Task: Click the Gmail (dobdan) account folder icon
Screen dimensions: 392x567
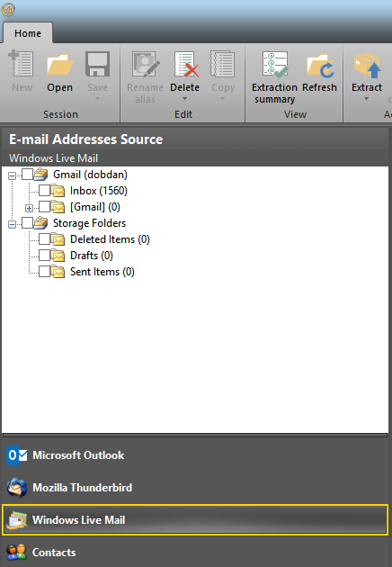Action: [x=40, y=175]
